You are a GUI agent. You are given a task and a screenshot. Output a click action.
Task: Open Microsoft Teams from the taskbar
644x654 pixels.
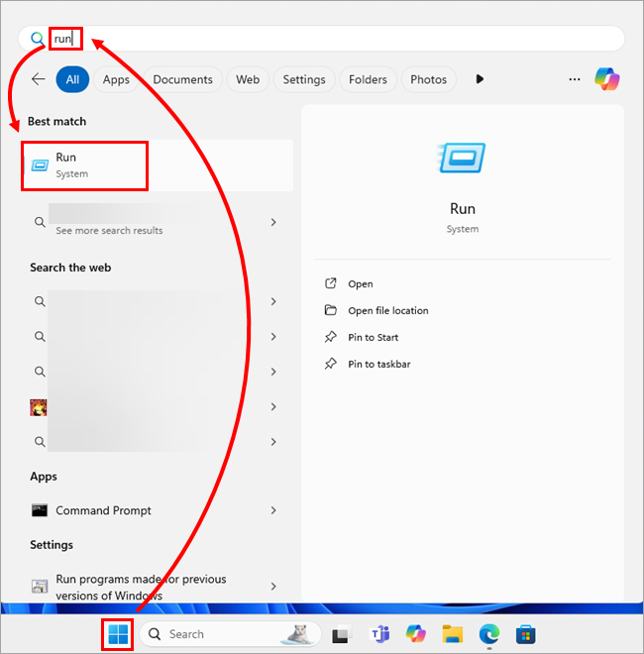click(378, 633)
